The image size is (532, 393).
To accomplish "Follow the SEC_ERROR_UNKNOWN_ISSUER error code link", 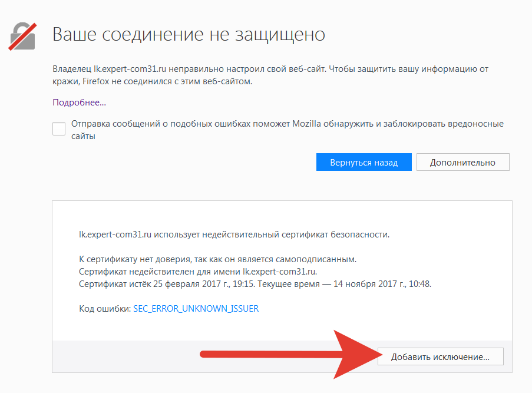I will (196, 308).
